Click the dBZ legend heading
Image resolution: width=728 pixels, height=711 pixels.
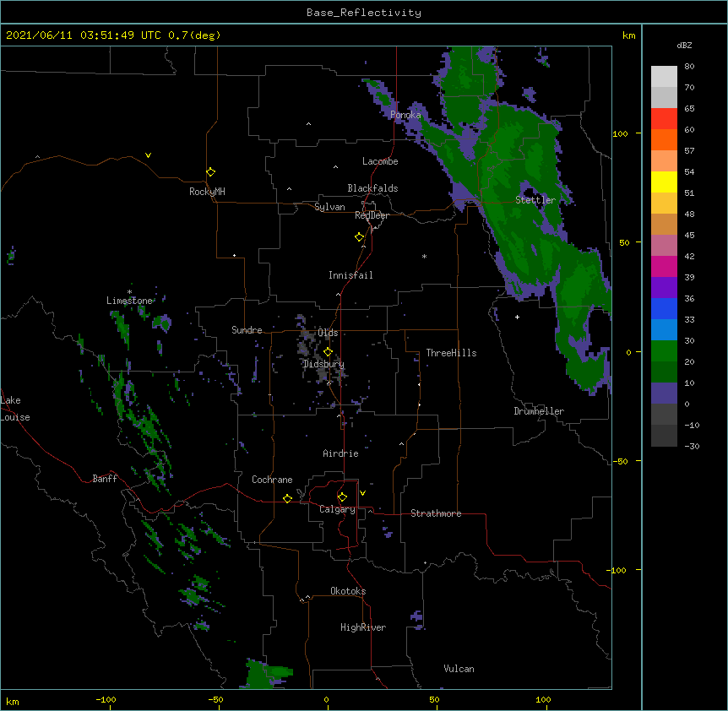684,46
